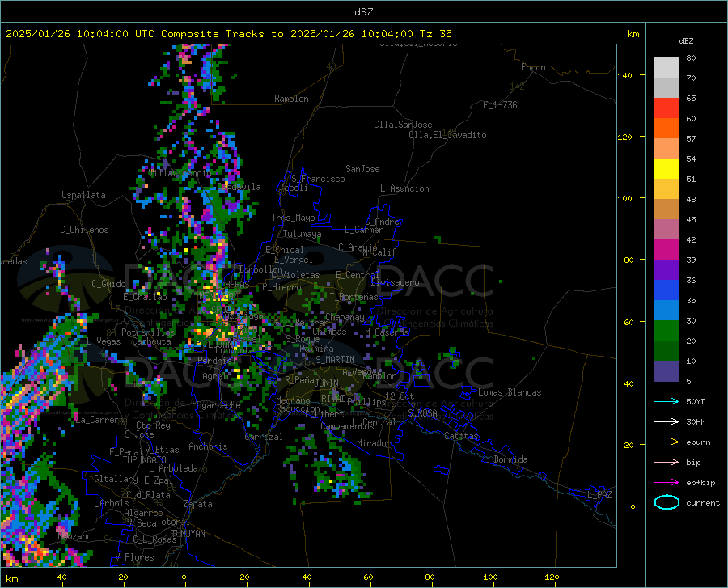728x588 pixels.
Task: Click the dBZ title at top
Action: (x=363, y=12)
